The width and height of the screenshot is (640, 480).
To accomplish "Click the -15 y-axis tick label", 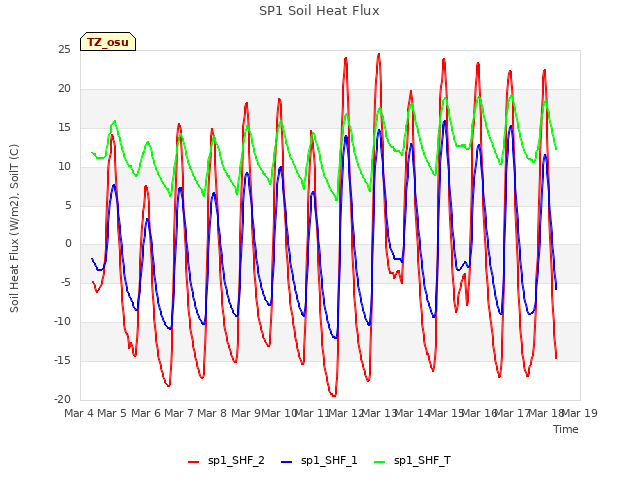I will 62,360.
